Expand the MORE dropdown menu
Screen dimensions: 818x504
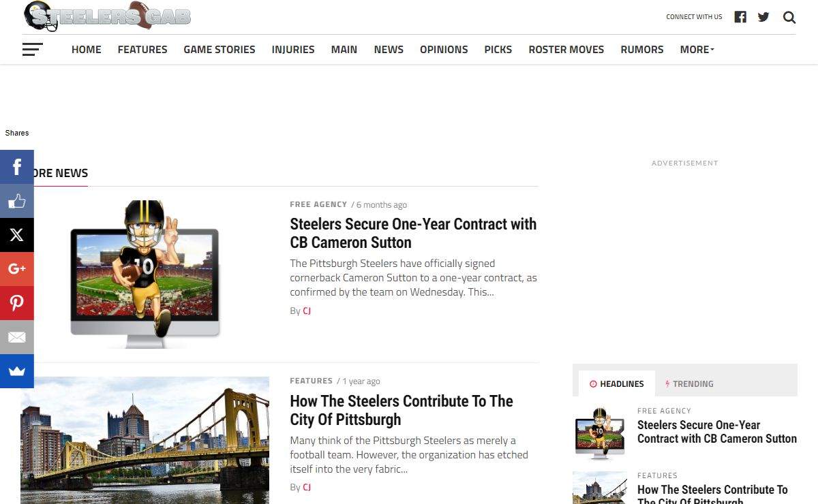[697, 50]
